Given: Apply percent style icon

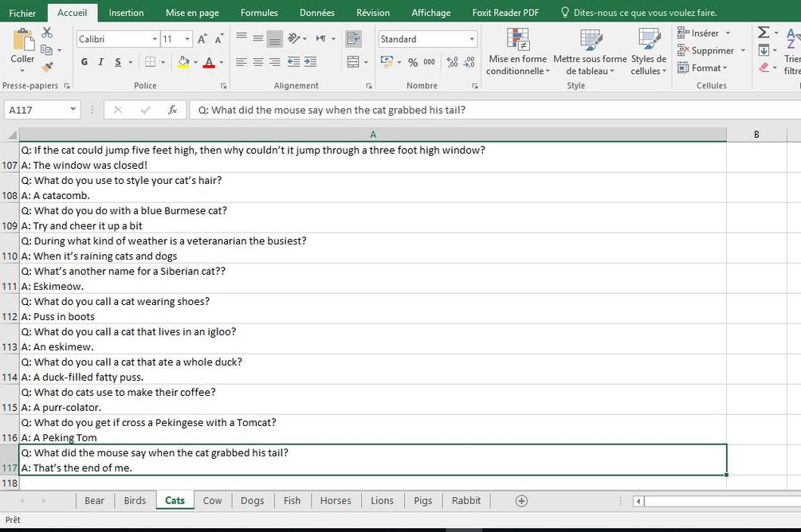Looking at the screenshot, I should pos(413,62).
